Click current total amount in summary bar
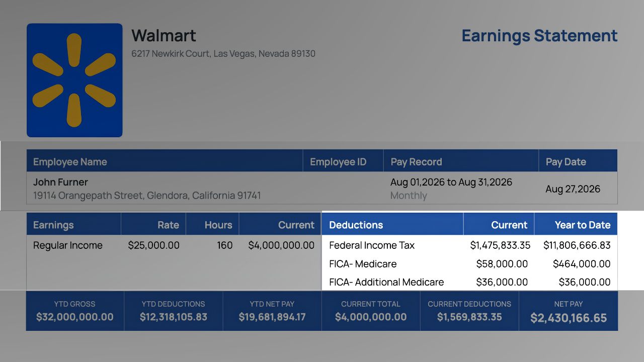 pos(371,317)
